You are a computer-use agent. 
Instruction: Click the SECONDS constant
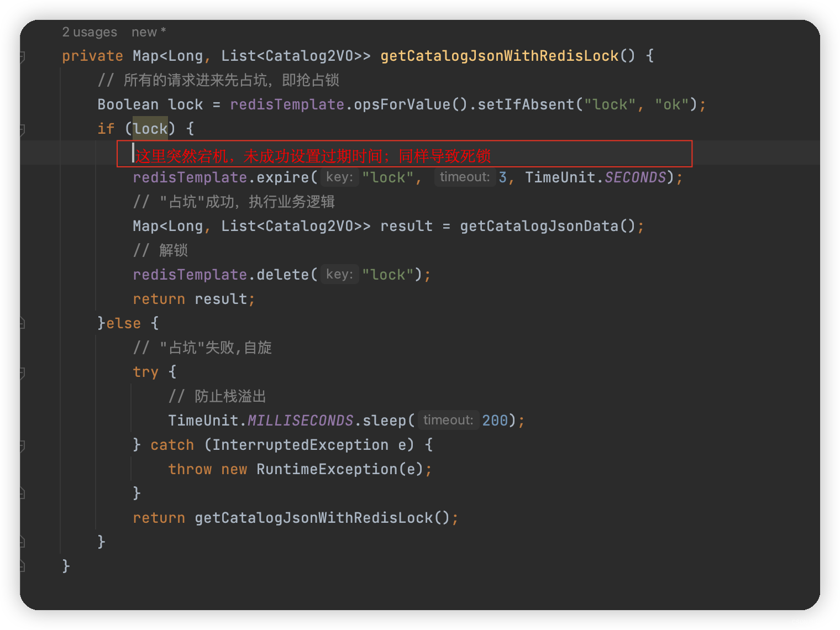(636, 177)
